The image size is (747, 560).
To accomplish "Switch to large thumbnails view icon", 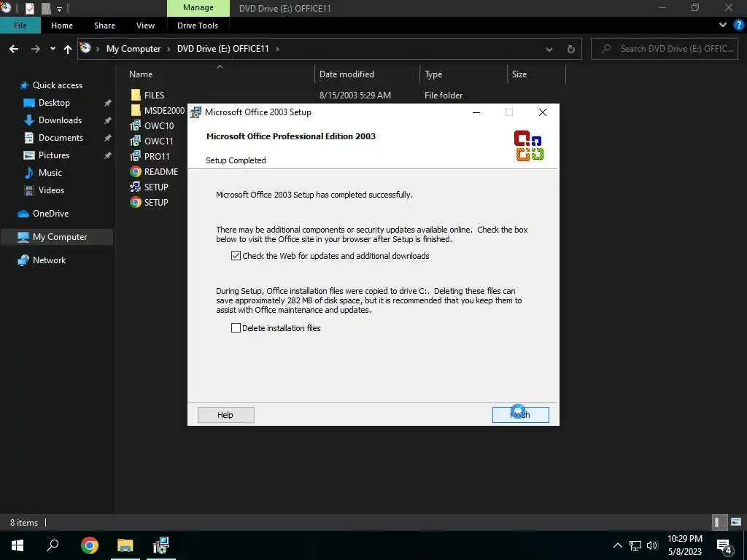I will pos(736,522).
